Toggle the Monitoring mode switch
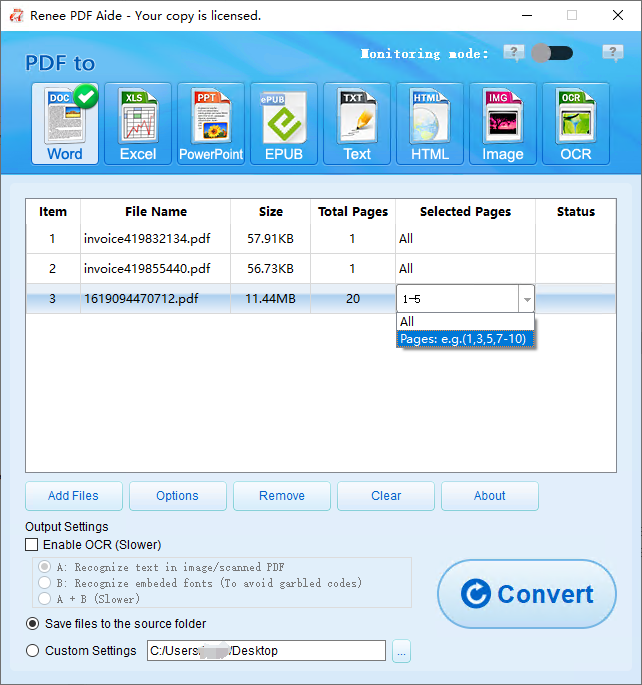This screenshot has width=642, height=685. coord(552,53)
